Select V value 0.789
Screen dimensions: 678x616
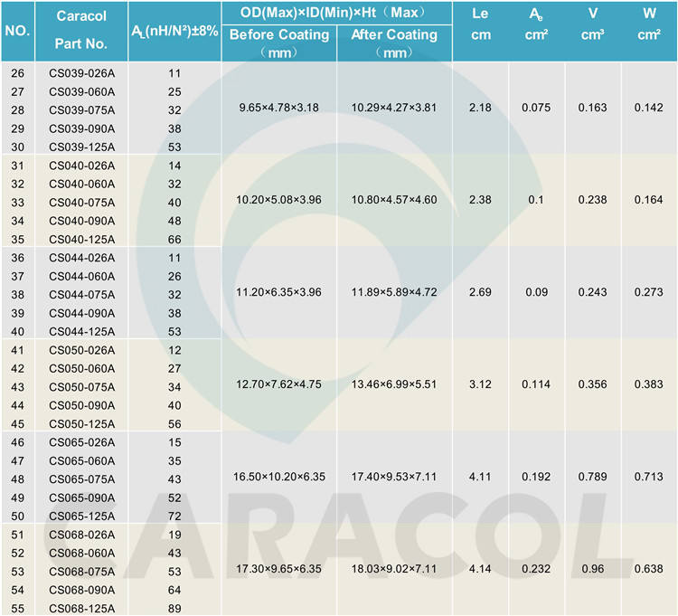(593, 477)
